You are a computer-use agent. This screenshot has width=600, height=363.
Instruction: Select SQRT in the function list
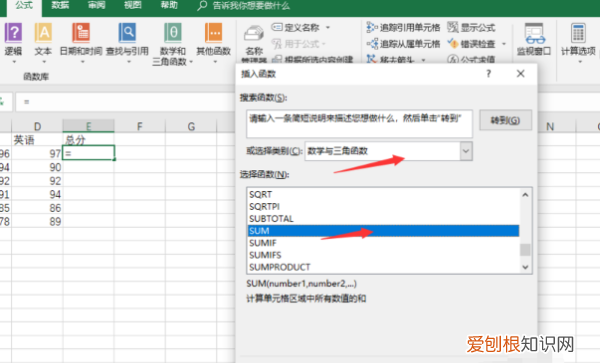[x=383, y=194]
